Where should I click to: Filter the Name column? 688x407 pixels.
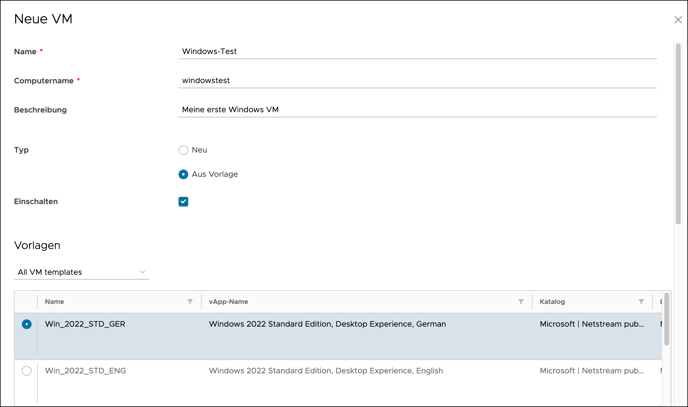(x=190, y=302)
